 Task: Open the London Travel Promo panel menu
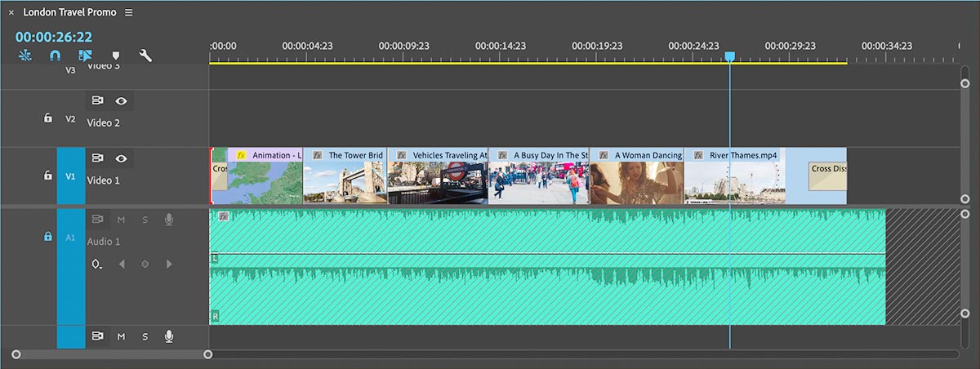coord(129,13)
